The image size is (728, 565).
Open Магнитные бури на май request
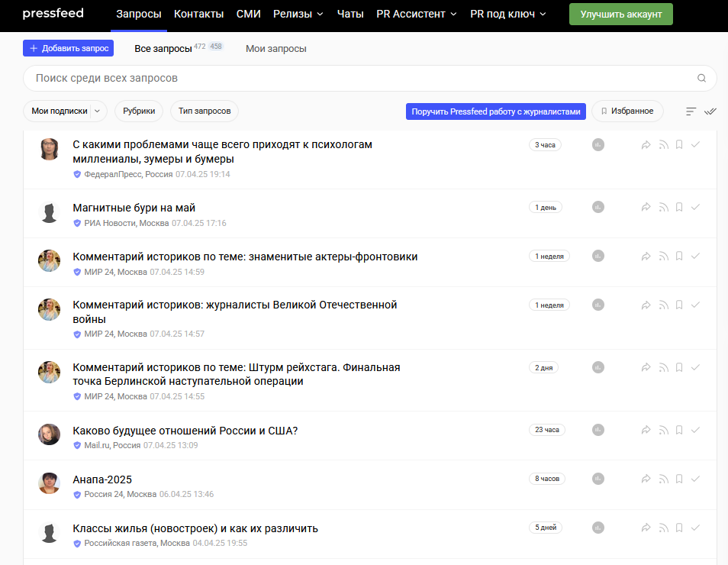click(134, 208)
